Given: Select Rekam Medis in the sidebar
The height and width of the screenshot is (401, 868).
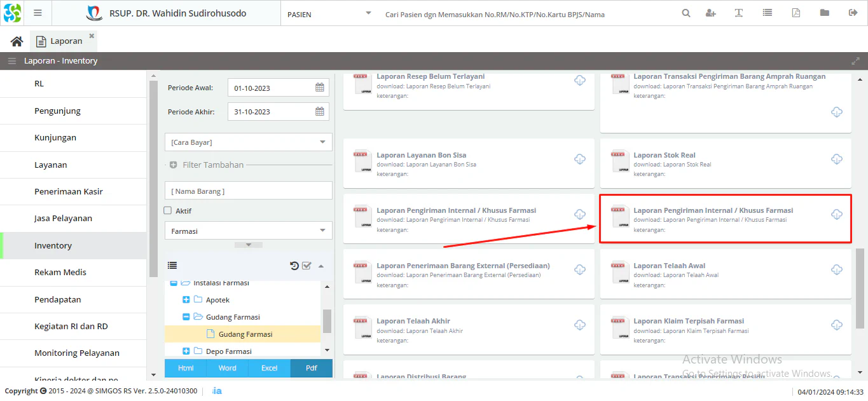Looking at the screenshot, I should 73,272.
